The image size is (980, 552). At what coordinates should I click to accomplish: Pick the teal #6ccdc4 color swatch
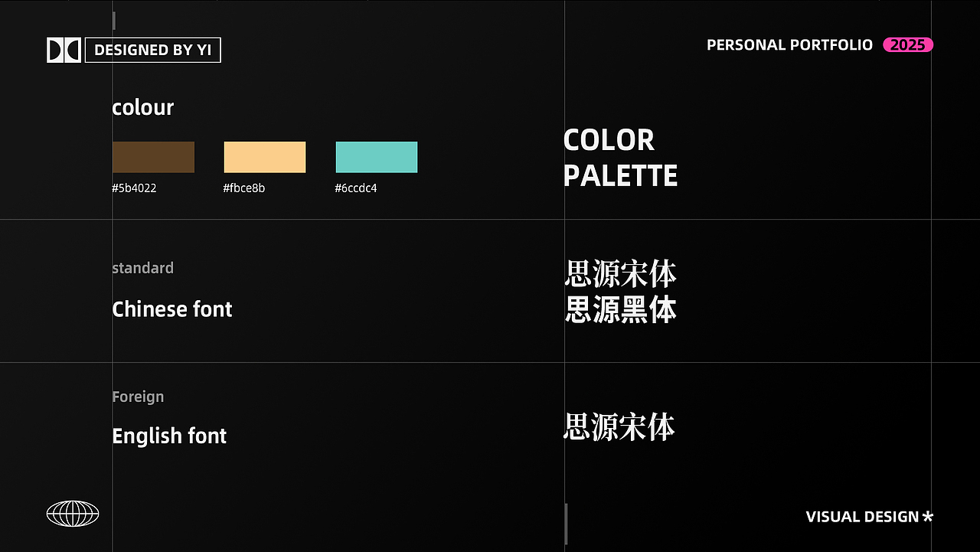coord(377,157)
